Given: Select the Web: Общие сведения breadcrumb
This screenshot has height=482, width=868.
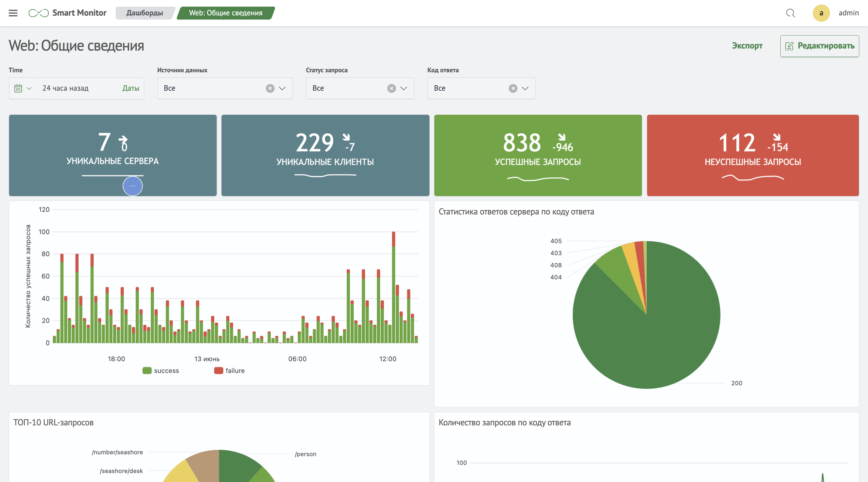Looking at the screenshot, I should [x=225, y=13].
